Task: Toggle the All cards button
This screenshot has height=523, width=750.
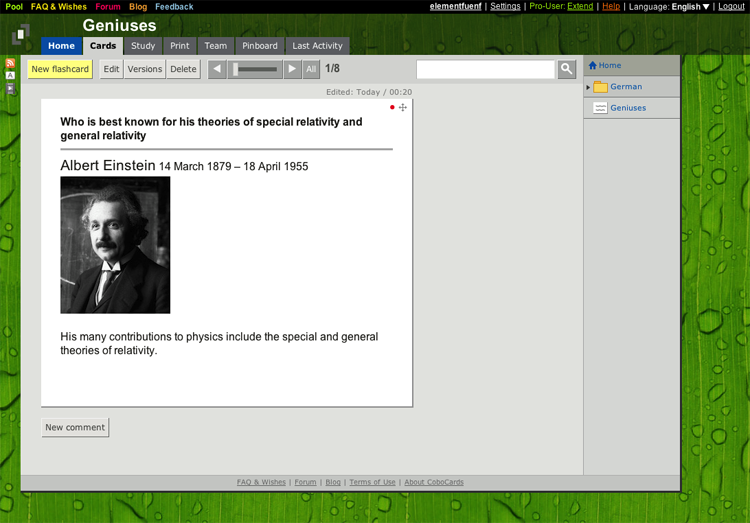Action: [x=311, y=69]
